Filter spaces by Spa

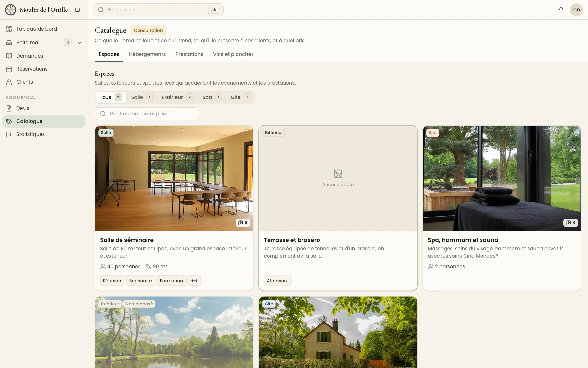point(212,97)
